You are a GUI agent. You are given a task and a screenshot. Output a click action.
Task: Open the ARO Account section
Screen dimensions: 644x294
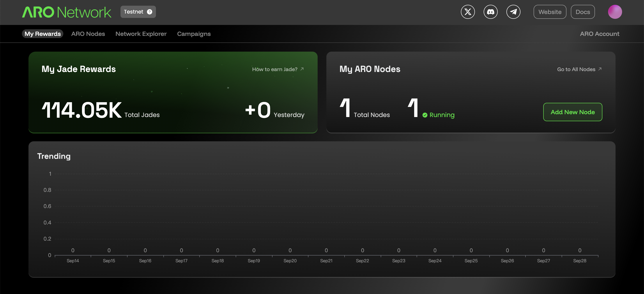pyautogui.click(x=599, y=34)
